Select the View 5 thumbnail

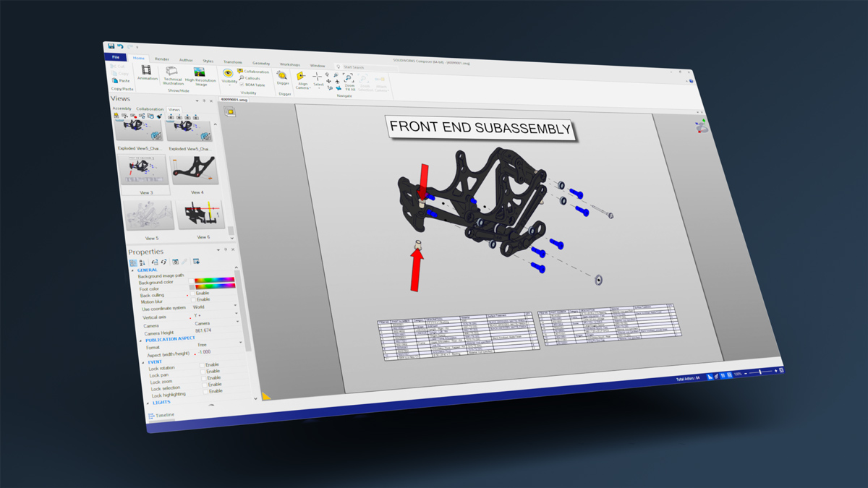(150, 216)
